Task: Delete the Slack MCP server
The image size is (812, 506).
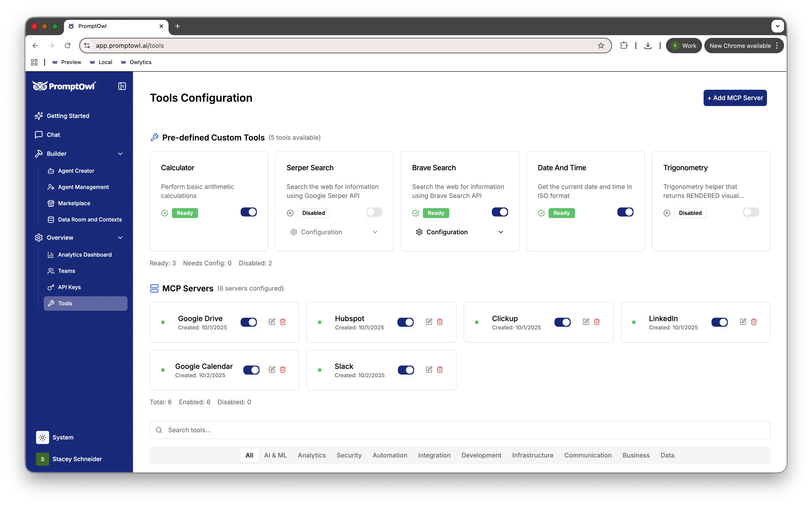Action: point(440,369)
